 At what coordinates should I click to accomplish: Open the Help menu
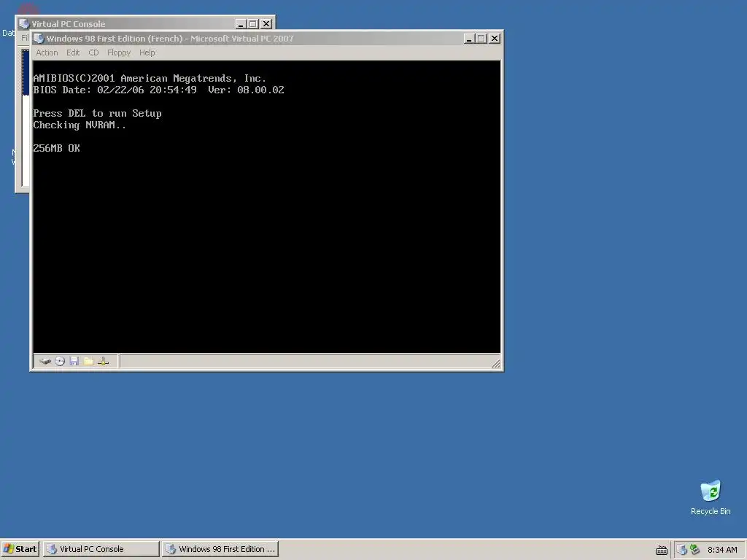pyautogui.click(x=147, y=52)
